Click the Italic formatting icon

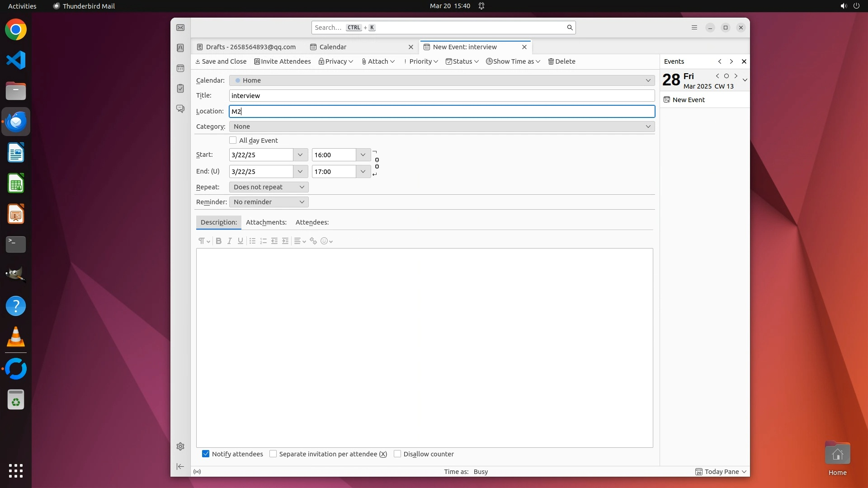click(x=230, y=241)
